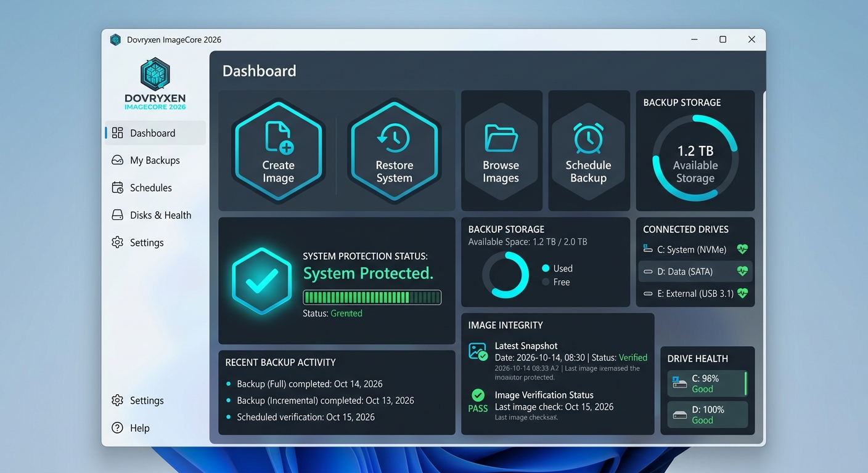
Task: Click the Restore System hexagon button
Action: [395, 152]
